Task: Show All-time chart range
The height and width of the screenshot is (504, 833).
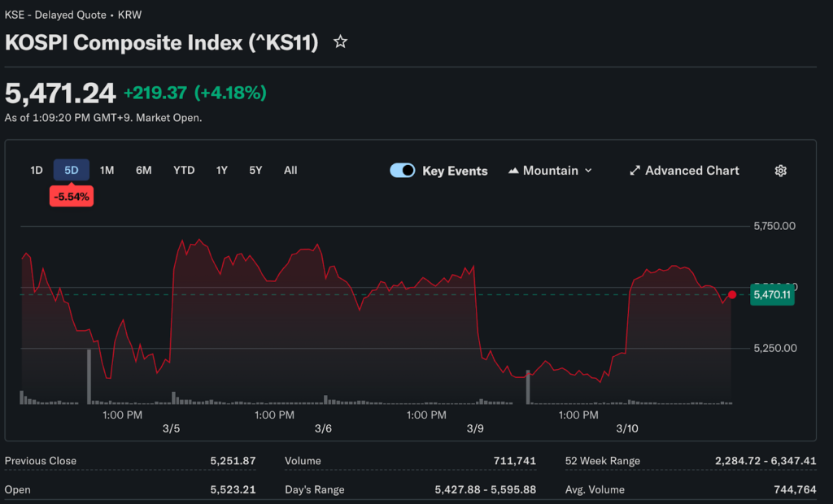Action: [x=290, y=170]
